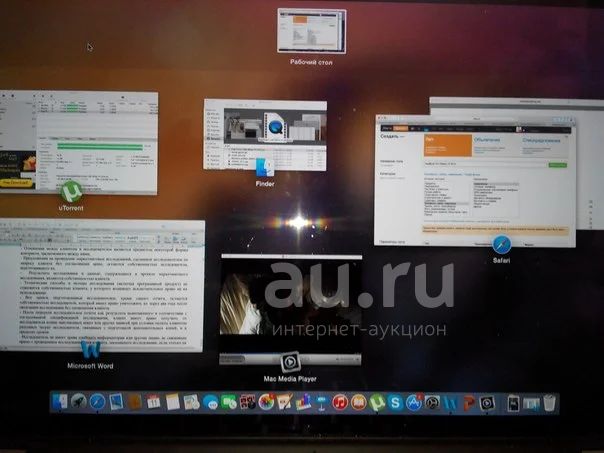The height and width of the screenshot is (453, 604).
Task: Open Photos colorful flower icon in Dock
Action: pyautogui.click(x=266, y=402)
